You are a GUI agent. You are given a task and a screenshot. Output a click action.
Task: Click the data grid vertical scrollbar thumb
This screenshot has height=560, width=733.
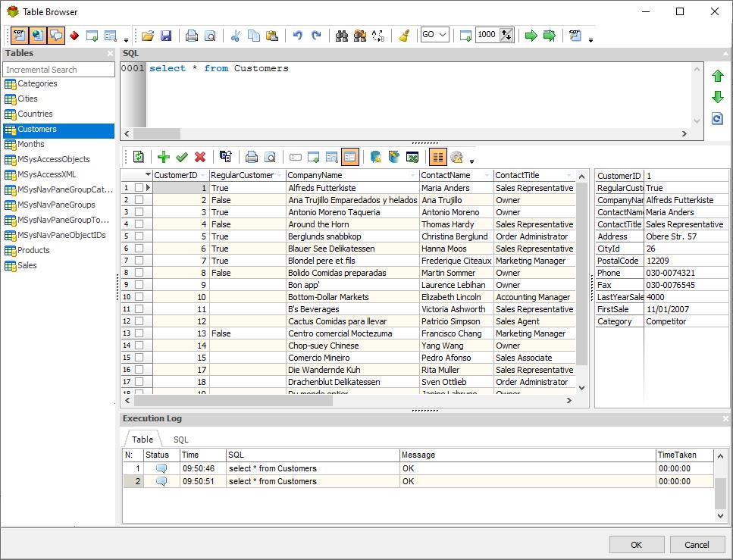[581, 274]
